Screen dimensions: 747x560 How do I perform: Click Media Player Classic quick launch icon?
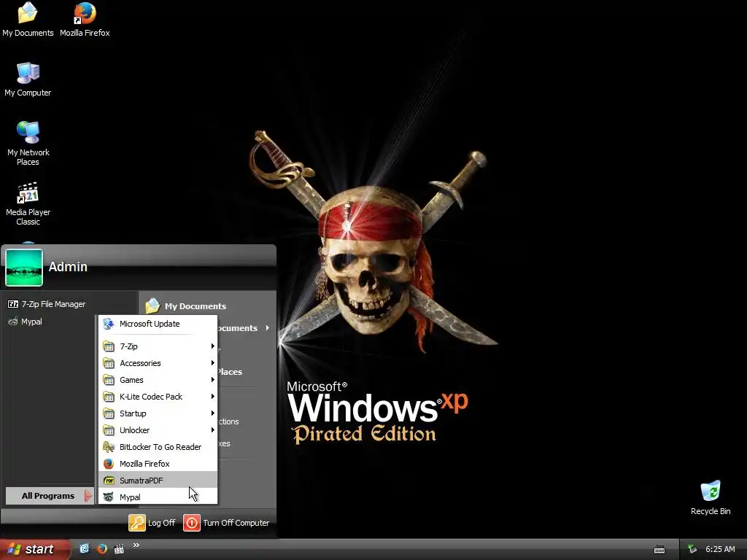119,548
